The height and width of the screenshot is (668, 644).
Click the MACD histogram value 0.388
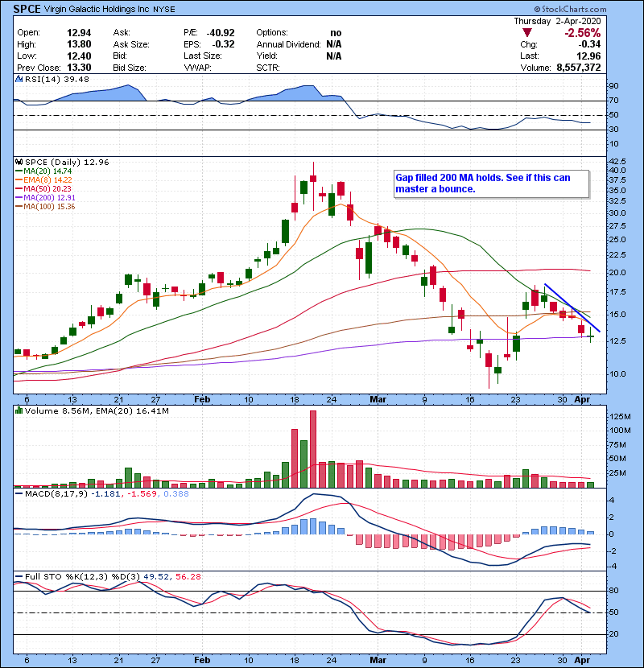(176, 494)
